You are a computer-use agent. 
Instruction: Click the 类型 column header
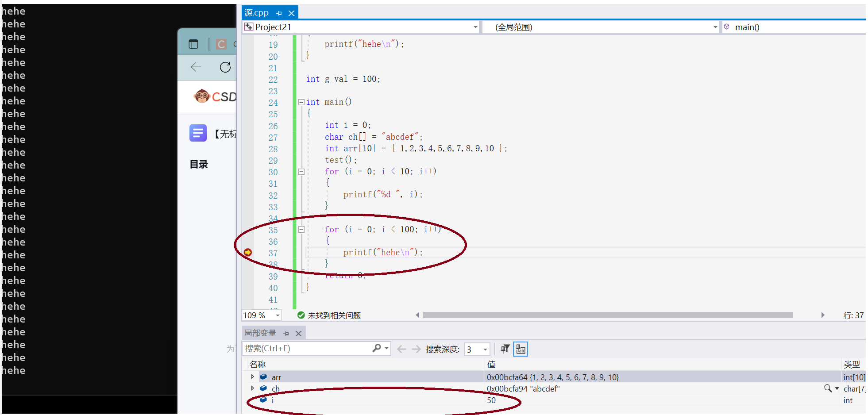click(852, 365)
